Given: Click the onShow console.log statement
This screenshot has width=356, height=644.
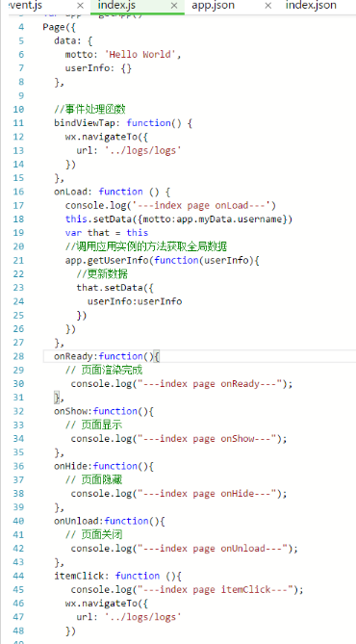Looking at the screenshot, I should [179, 439].
